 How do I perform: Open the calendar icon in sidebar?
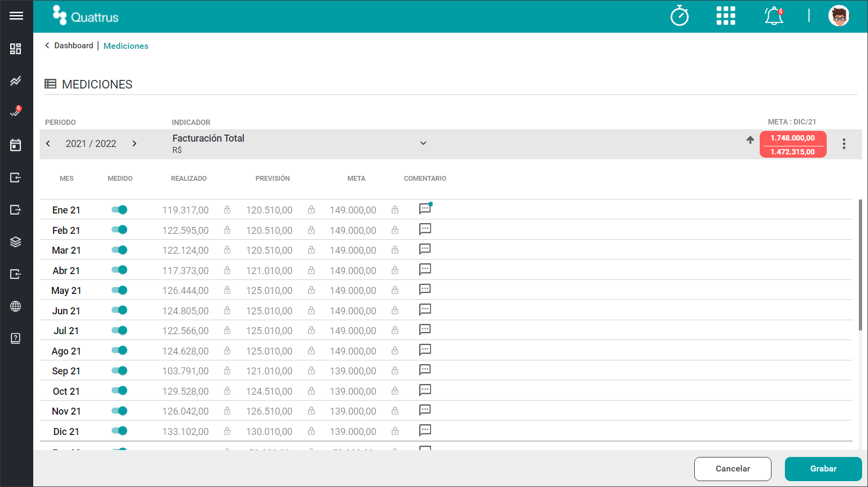(x=16, y=145)
